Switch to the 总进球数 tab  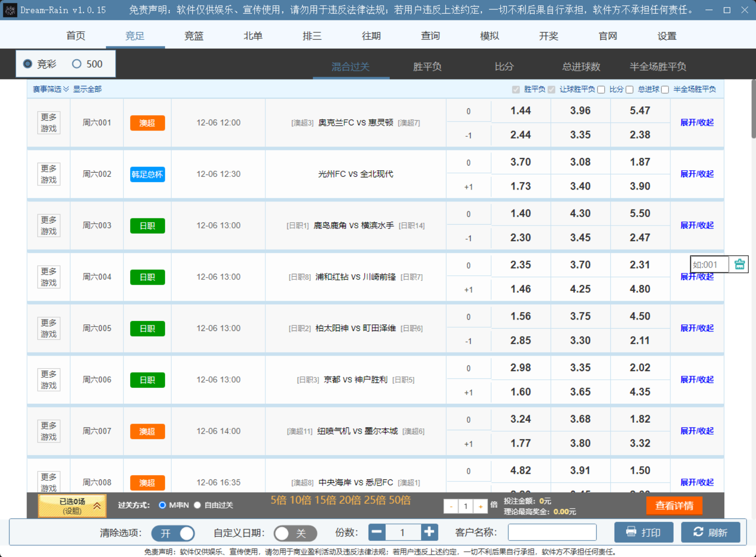coord(581,67)
